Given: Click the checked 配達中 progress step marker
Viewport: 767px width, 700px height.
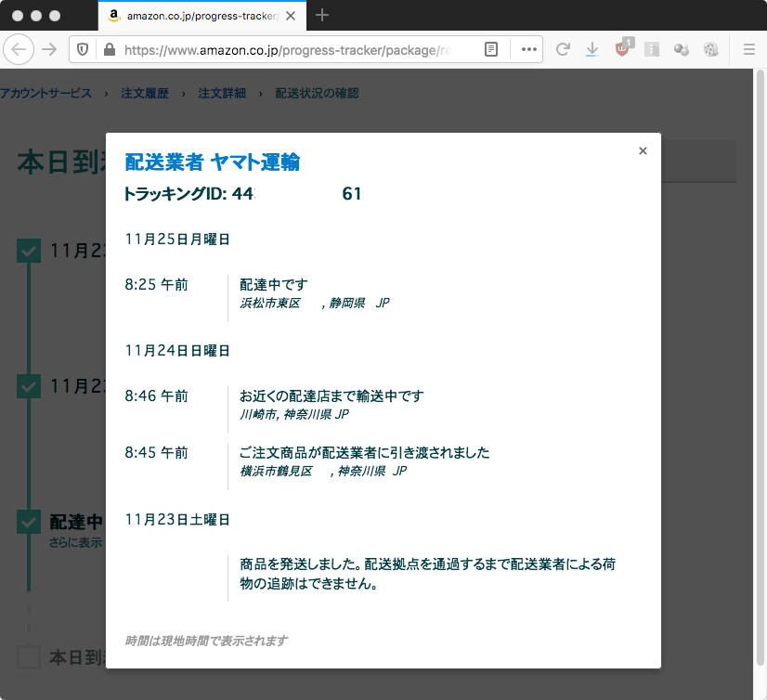Looking at the screenshot, I should (x=29, y=522).
